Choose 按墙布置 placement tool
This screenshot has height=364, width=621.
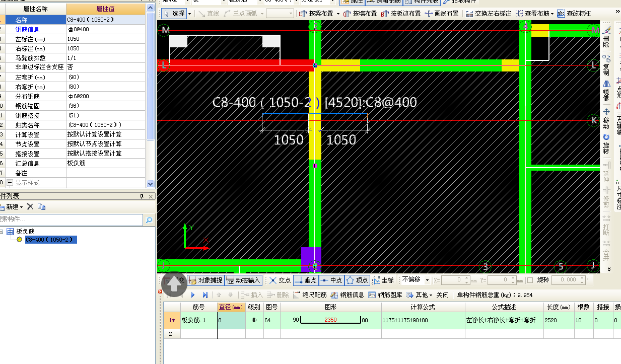click(361, 14)
